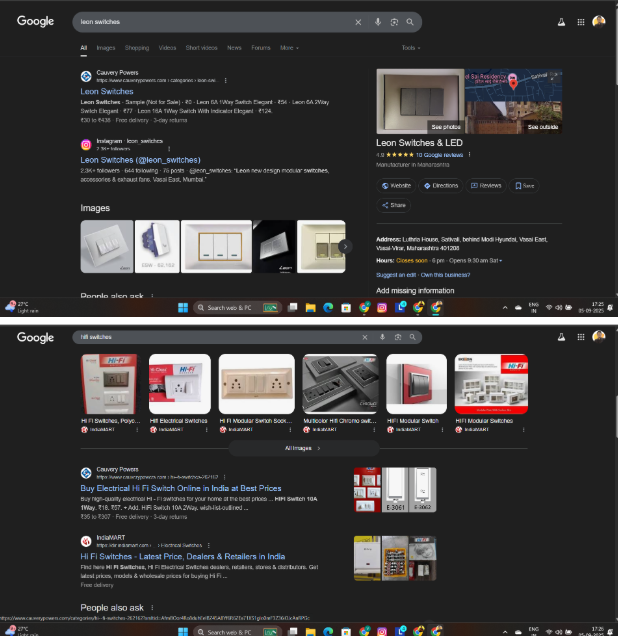Open the map thumbnail in business panel
Screen dimensions: 618x636
tap(513, 85)
